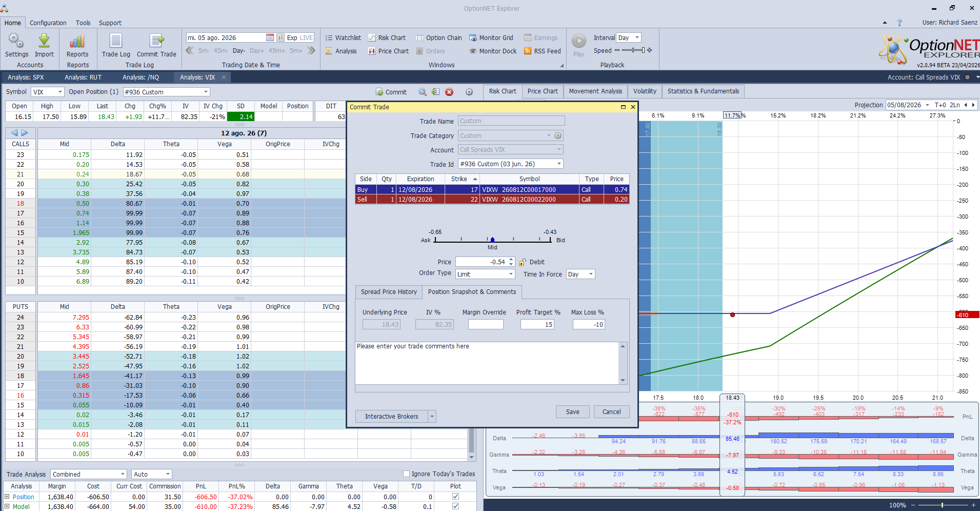
Task: Click the Import green arrow icon
Action: (x=44, y=41)
